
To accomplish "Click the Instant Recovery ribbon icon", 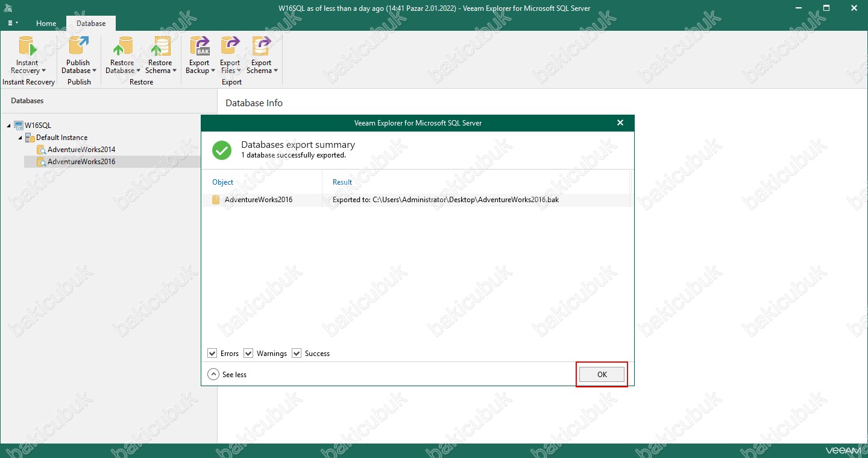I will click(27, 46).
